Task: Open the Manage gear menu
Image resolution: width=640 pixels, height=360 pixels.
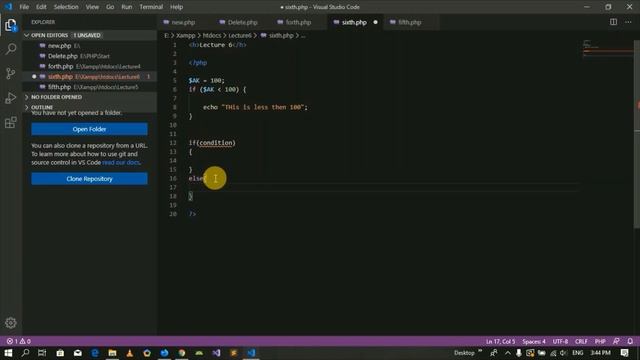Action: click(x=11, y=323)
